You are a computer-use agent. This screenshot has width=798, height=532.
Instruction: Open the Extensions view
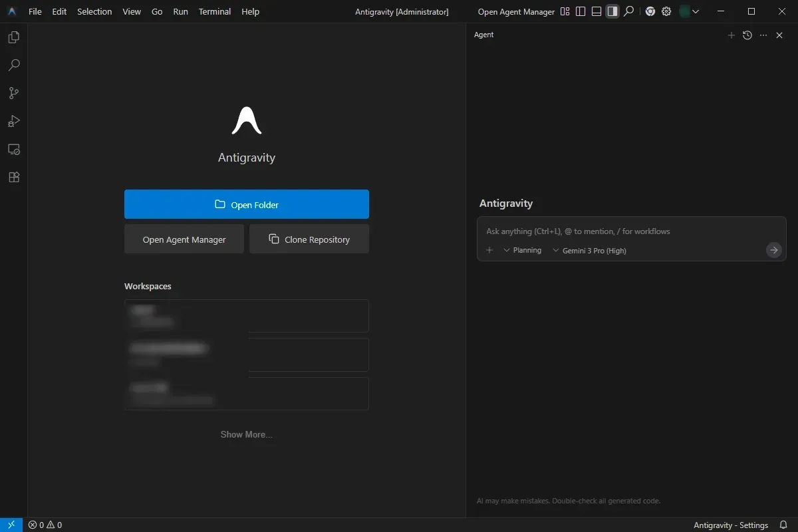click(13, 177)
